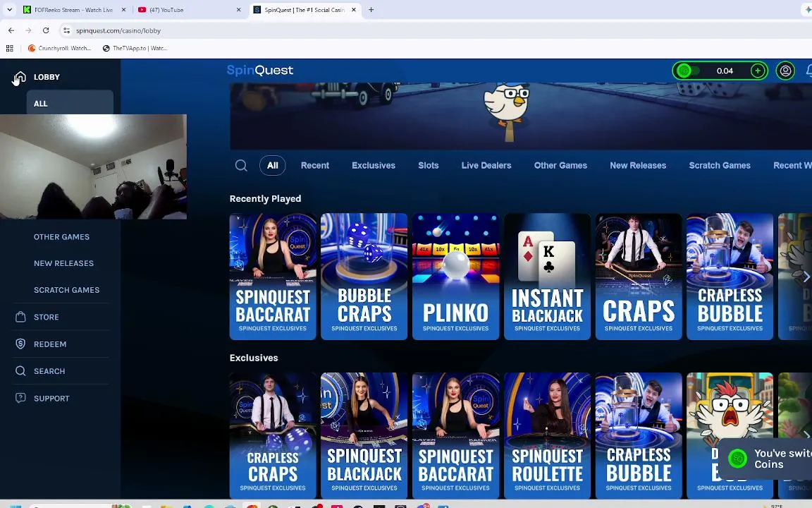This screenshot has width=812, height=508.
Task: Click the site info icon in address bar
Action: pos(66,30)
